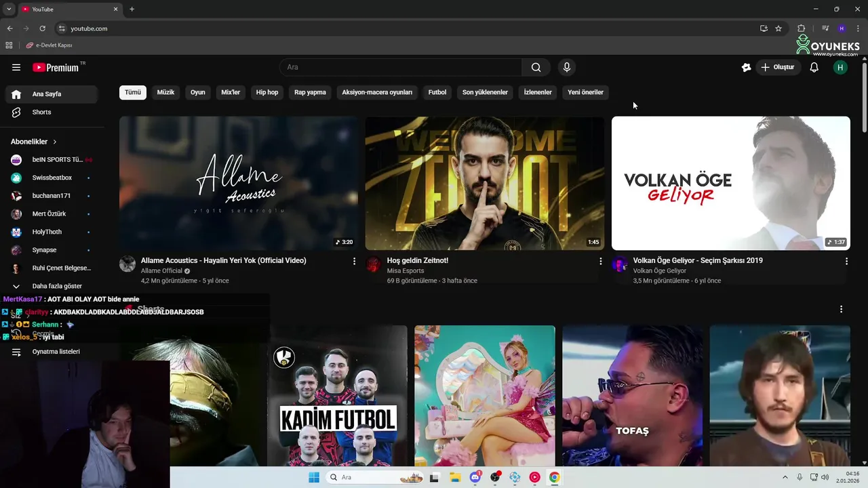The height and width of the screenshot is (488, 868).
Task: Focus the YouTube Ara search field
Action: pyautogui.click(x=401, y=67)
